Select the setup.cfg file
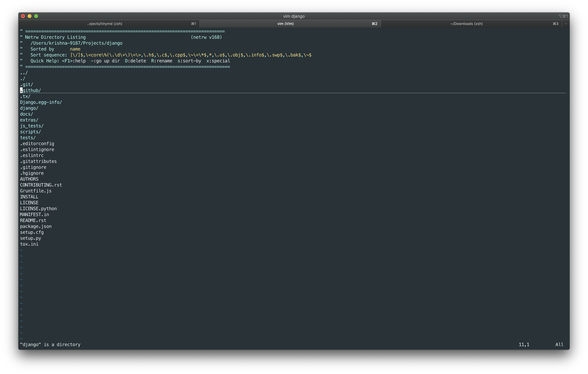 (x=32, y=232)
